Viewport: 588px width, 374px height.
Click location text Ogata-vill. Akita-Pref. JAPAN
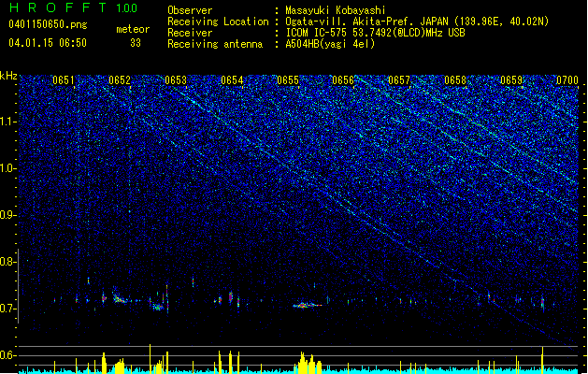[368, 22]
